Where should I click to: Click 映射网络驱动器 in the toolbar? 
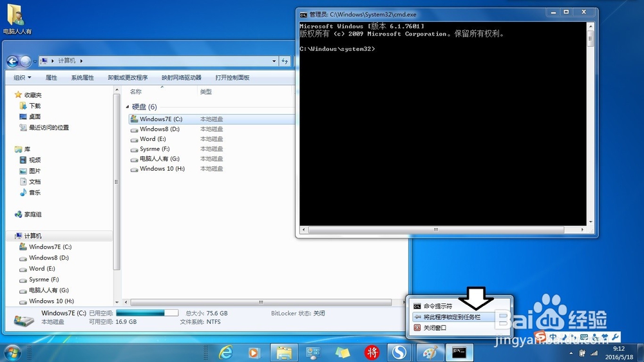182,78
